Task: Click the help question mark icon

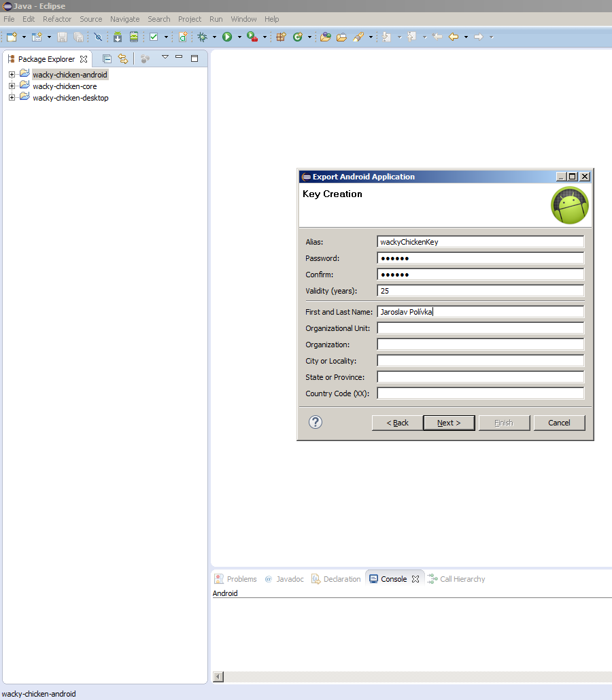Action: coord(315,422)
